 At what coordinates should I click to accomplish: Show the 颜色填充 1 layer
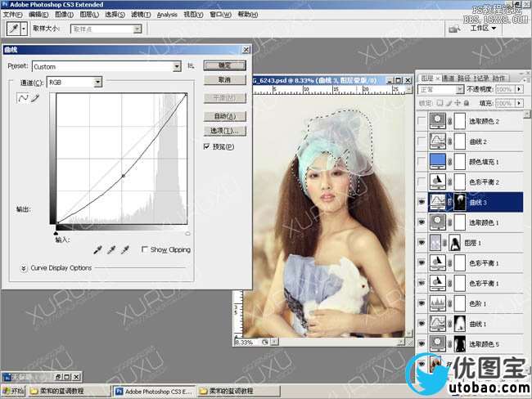(422, 162)
